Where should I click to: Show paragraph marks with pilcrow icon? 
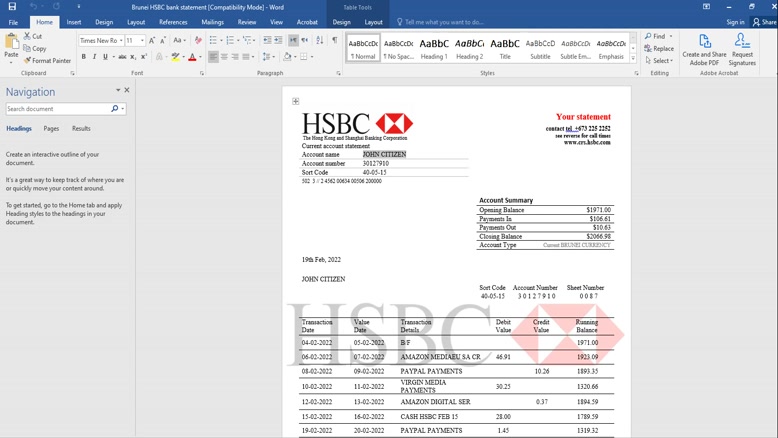coord(334,41)
